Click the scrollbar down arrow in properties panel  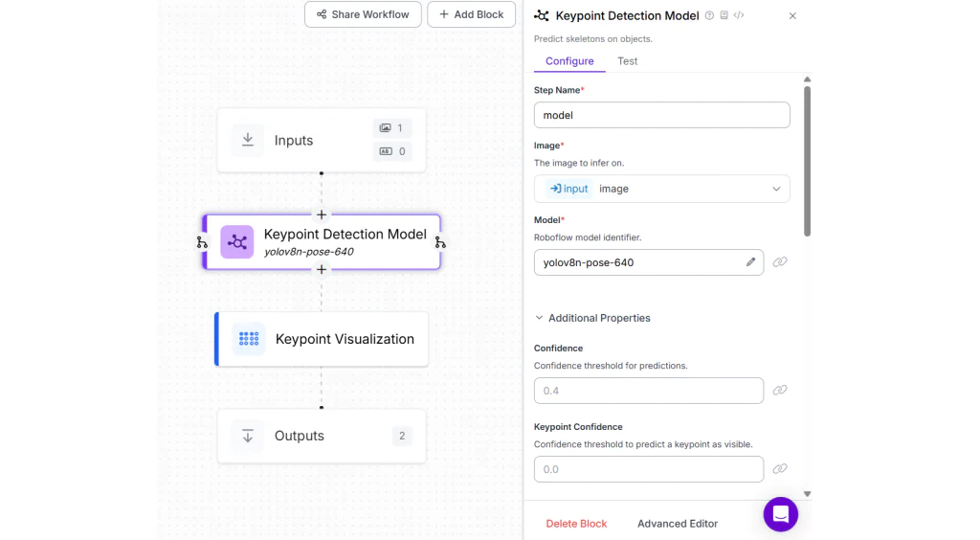pos(807,494)
